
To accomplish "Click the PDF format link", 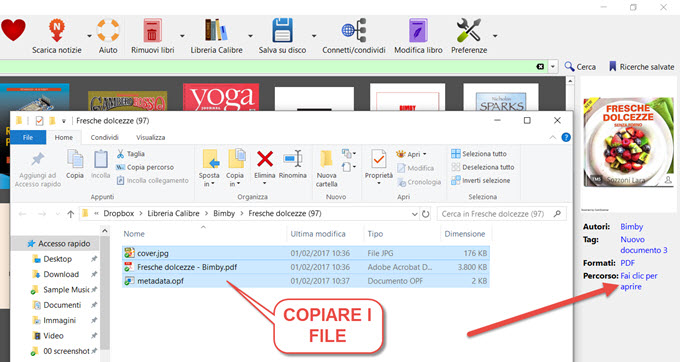I will click(627, 263).
